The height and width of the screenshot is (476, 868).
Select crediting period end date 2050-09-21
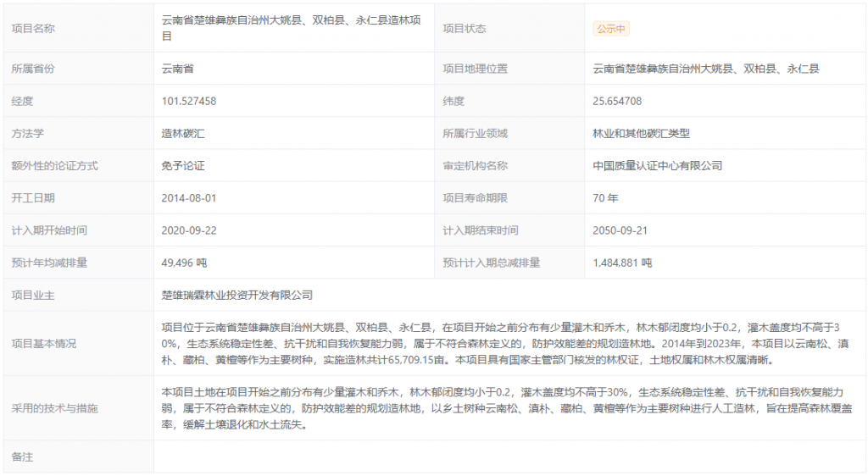point(620,230)
